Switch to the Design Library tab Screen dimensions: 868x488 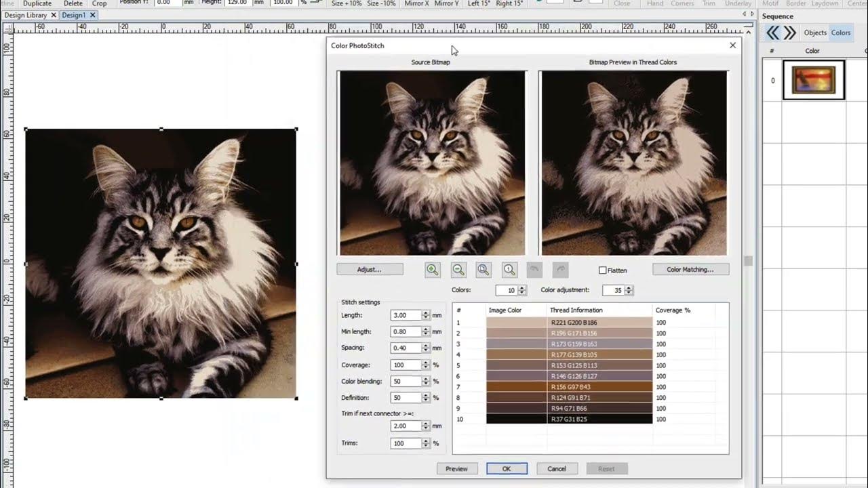pos(26,15)
